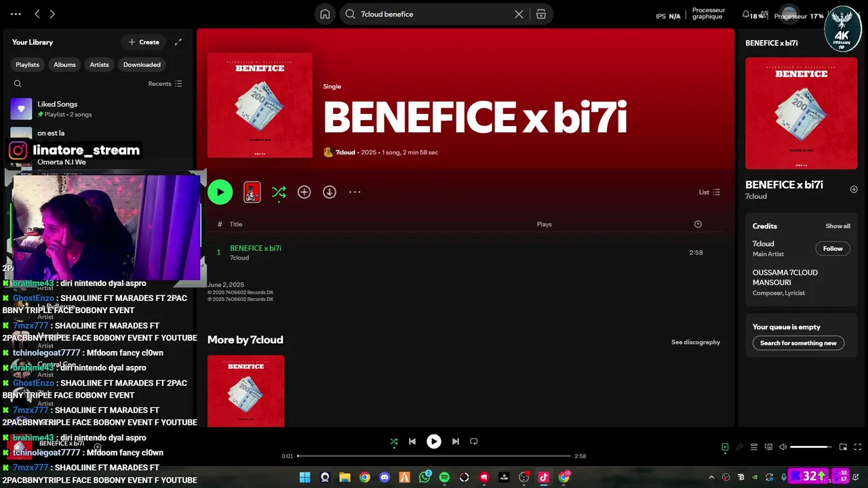Open Discord from the taskbar
Image resolution: width=868 pixels, height=488 pixels.
point(384,477)
